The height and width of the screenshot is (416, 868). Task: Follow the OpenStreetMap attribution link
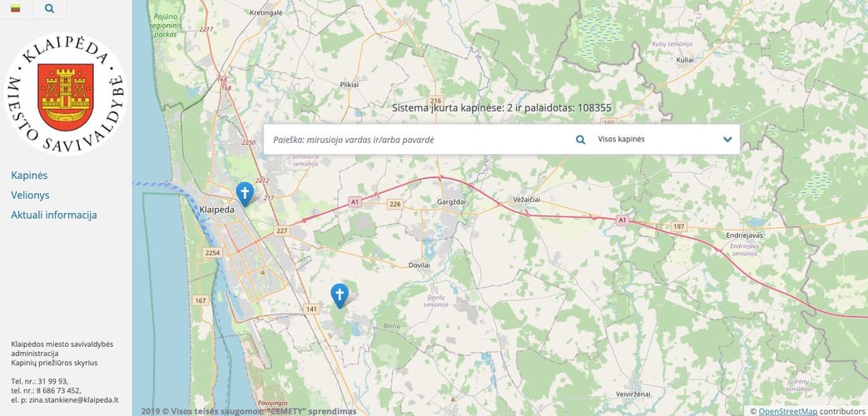[787, 411]
